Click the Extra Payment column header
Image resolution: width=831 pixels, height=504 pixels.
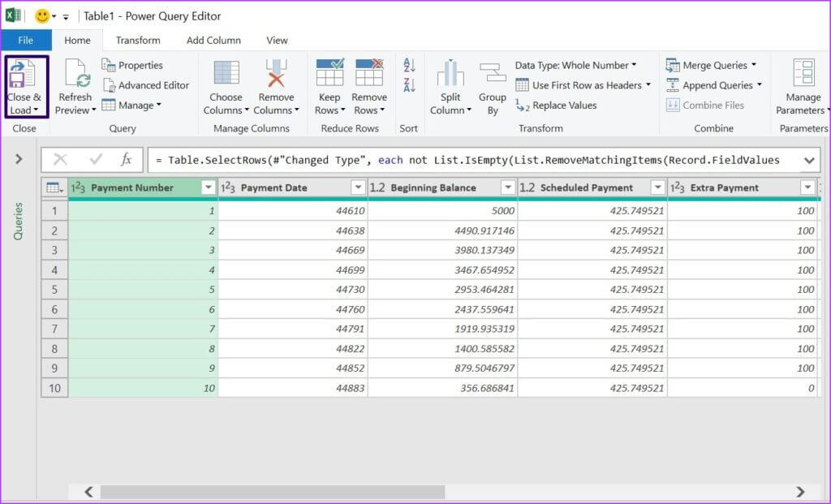tap(742, 187)
